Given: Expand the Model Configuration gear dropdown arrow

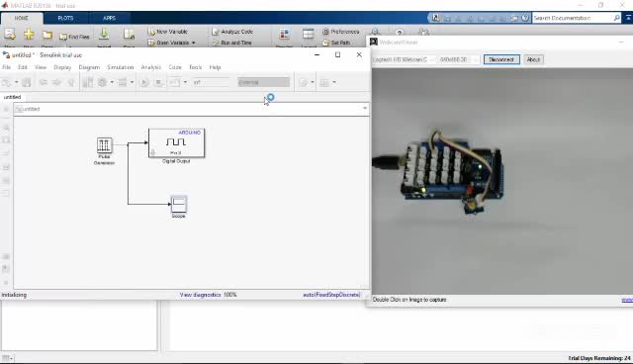Looking at the screenshot, I should tap(112, 82).
